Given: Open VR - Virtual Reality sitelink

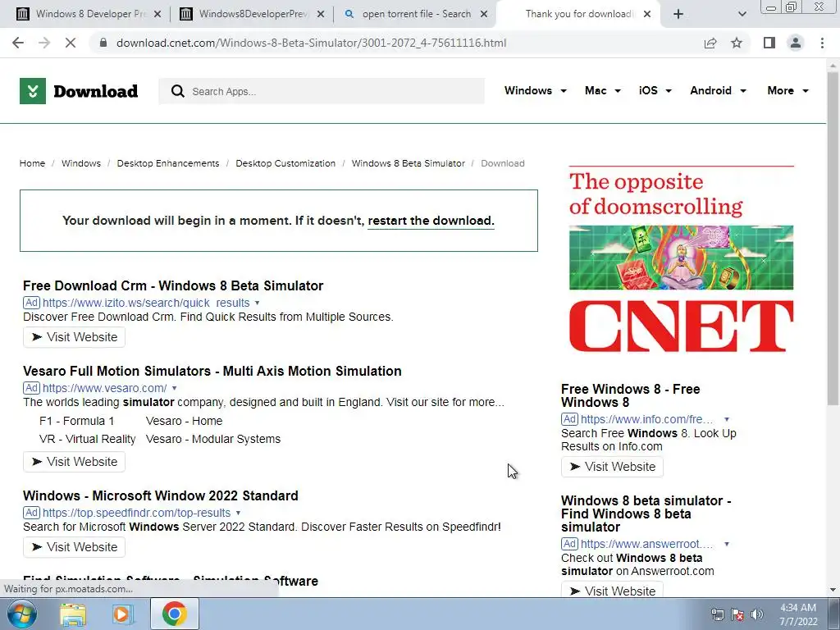Looking at the screenshot, I should pos(87,440).
